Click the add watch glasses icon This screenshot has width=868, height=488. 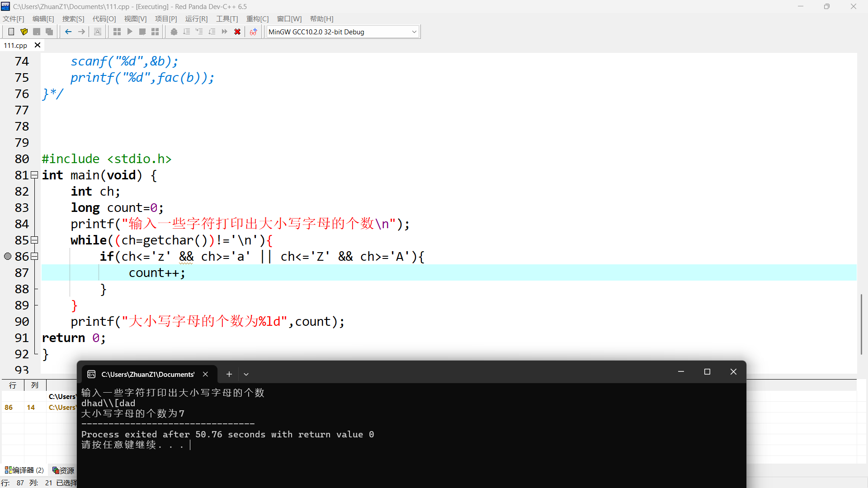point(253,32)
